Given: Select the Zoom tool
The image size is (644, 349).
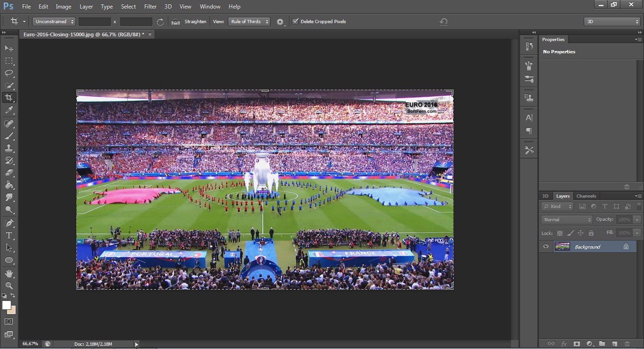Looking at the screenshot, I should pos(9,286).
